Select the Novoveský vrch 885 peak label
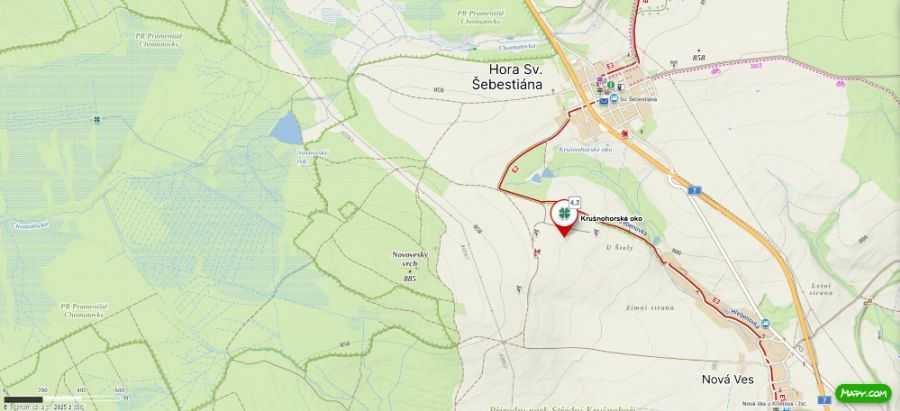The image size is (900, 411). click(x=410, y=266)
